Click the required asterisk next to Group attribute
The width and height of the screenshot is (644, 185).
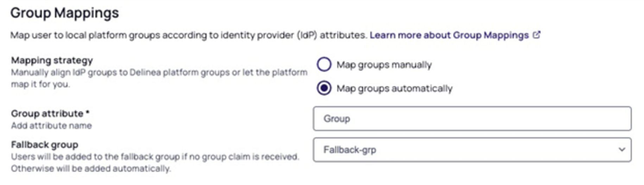click(88, 113)
